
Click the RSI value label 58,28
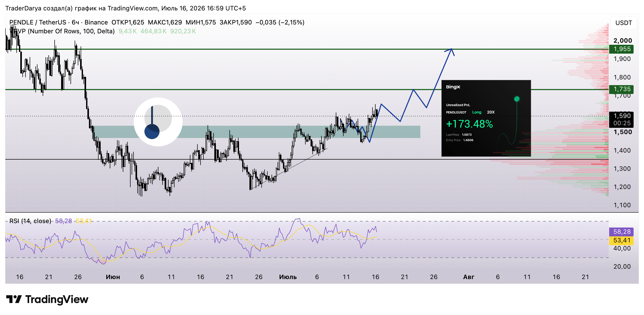coord(621,232)
